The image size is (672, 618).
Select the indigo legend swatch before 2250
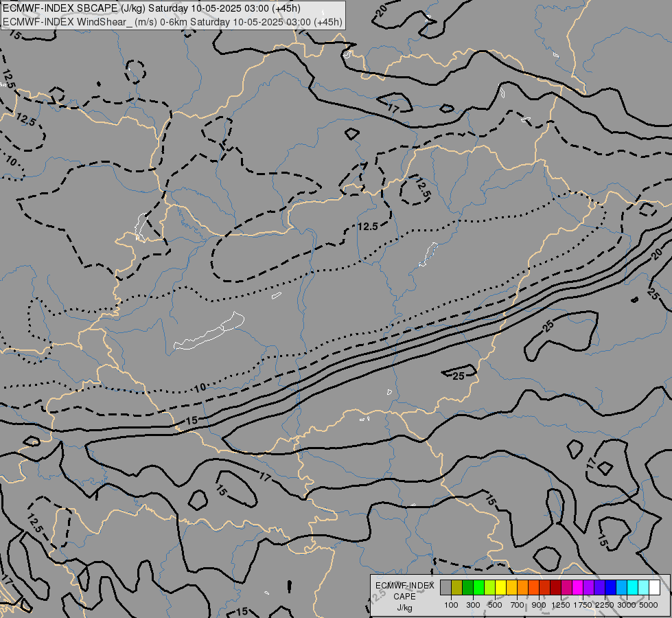[x=599, y=587]
